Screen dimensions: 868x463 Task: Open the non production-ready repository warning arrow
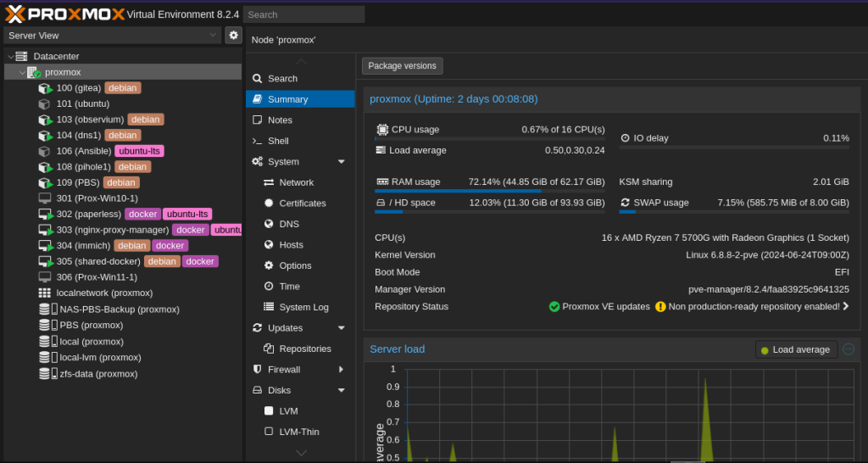click(845, 306)
